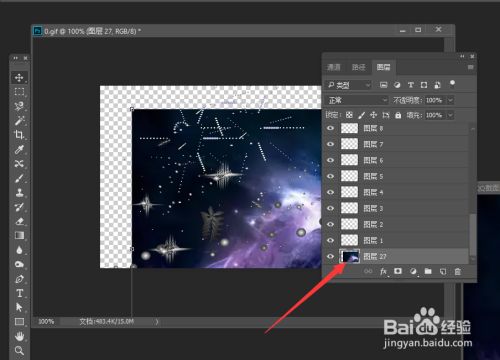Image resolution: width=500 pixels, height=360 pixels.
Task: Expand the toolbar to two columns
Action: (x=15, y=58)
